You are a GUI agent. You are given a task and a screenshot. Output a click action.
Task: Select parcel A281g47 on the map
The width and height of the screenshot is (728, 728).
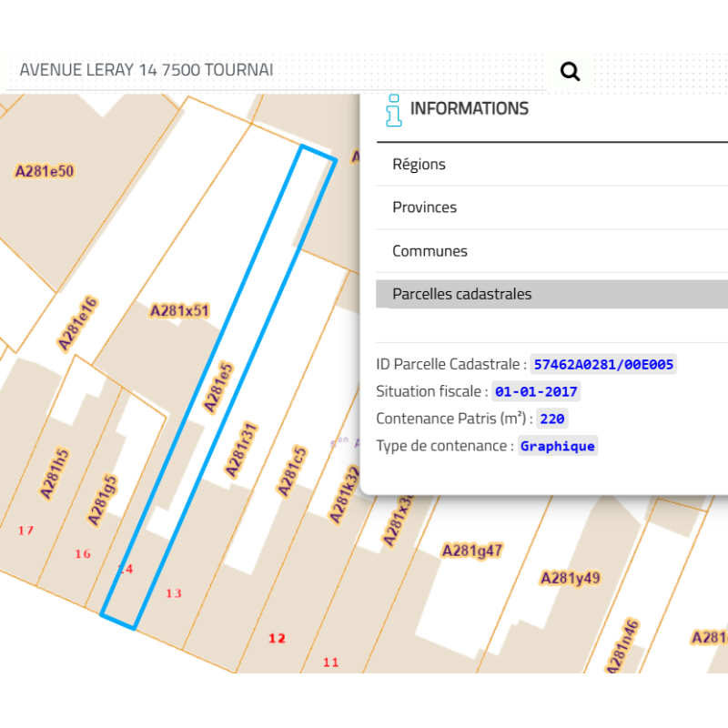471,550
